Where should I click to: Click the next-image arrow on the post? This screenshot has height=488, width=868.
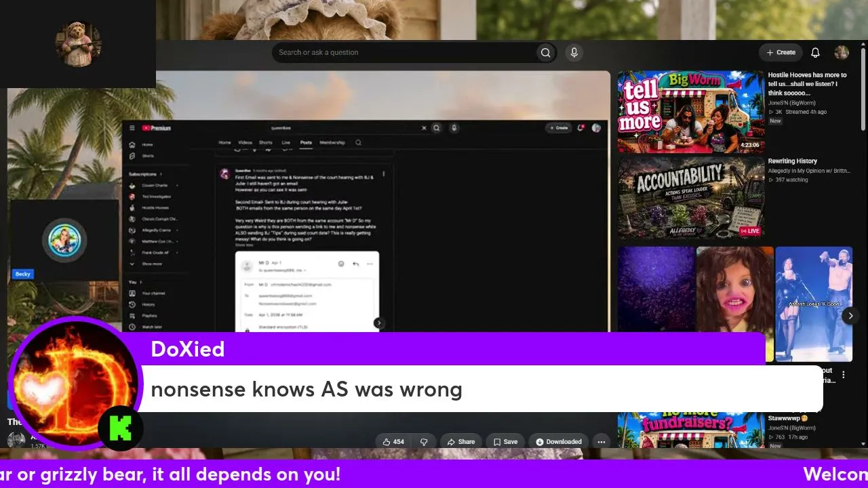tap(378, 323)
